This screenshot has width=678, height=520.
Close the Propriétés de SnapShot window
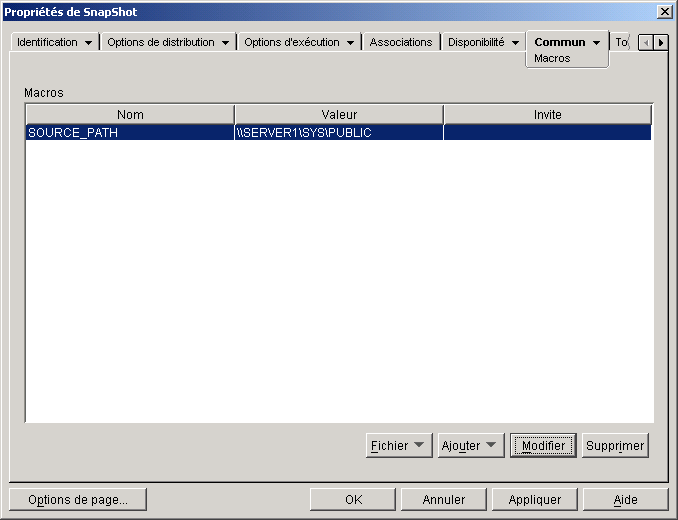point(665,12)
